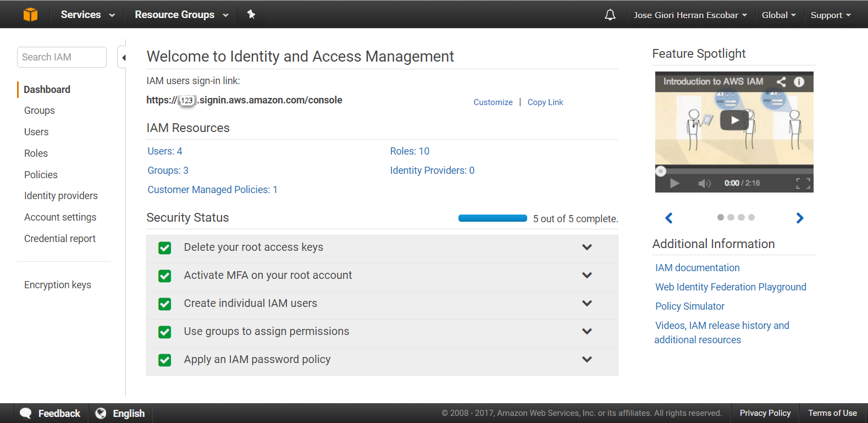The image size is (868, 423).
Task: Click the AWS orange cube logo
Action: 31,14
